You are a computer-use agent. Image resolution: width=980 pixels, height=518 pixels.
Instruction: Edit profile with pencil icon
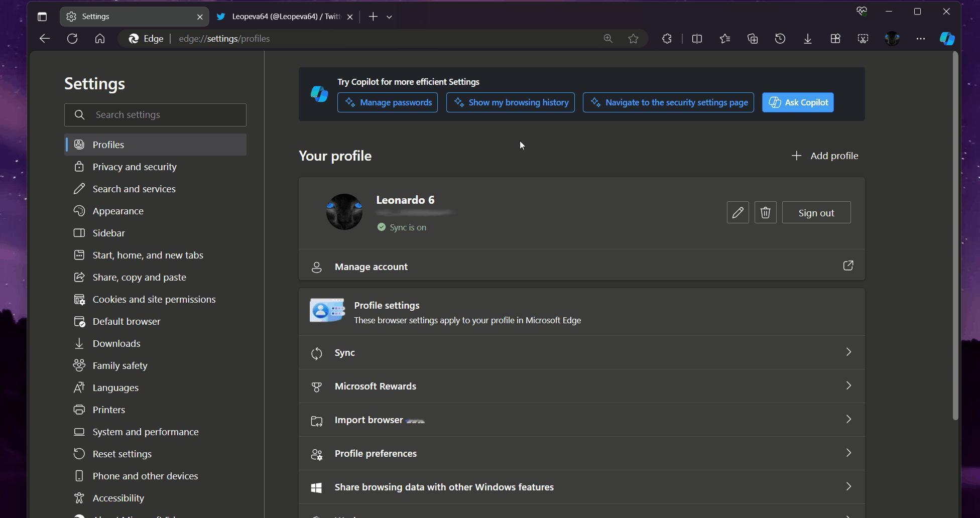click(x=738, y=212)
